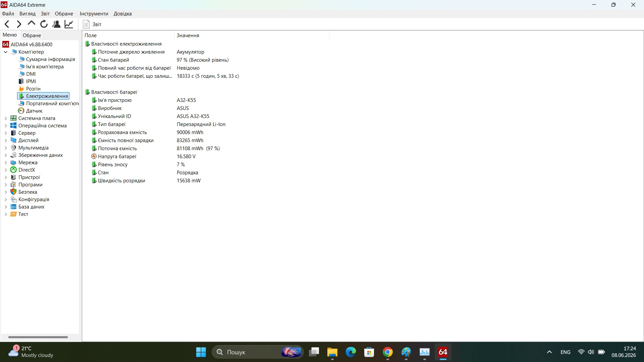Click the taskbar Пошук search box
The height and width of the screenshot is (362, 644).
pos(258,352)
